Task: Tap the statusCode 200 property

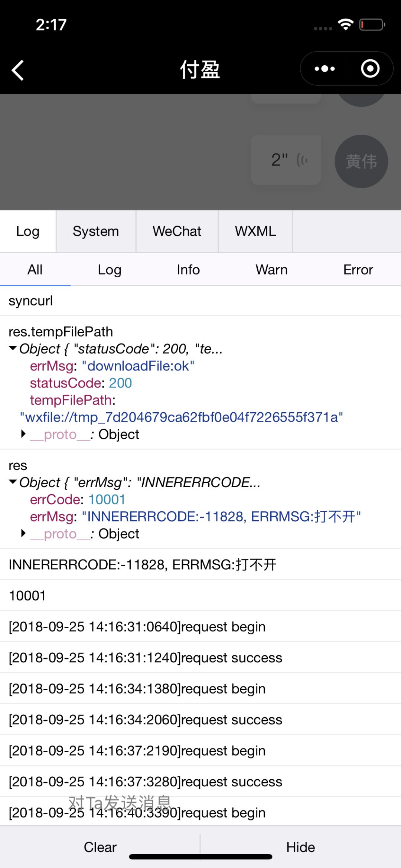Action: tap(81, 383)
